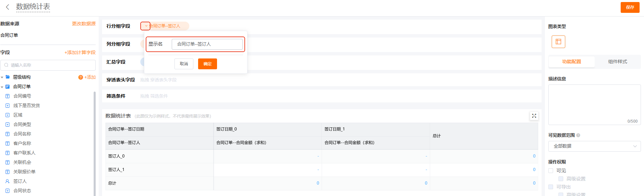Click the back arrow icon
This screenshot has width=644, height=196.
[7, 7]
